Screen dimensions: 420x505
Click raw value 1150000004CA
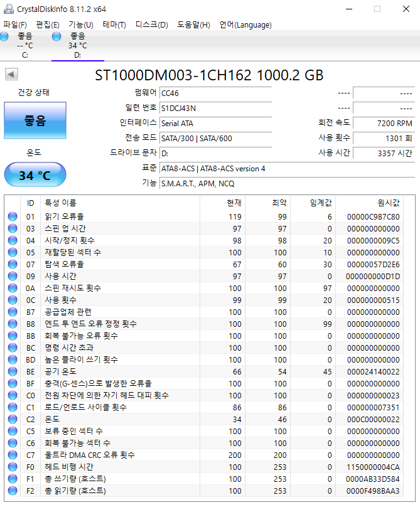(374, 467)
